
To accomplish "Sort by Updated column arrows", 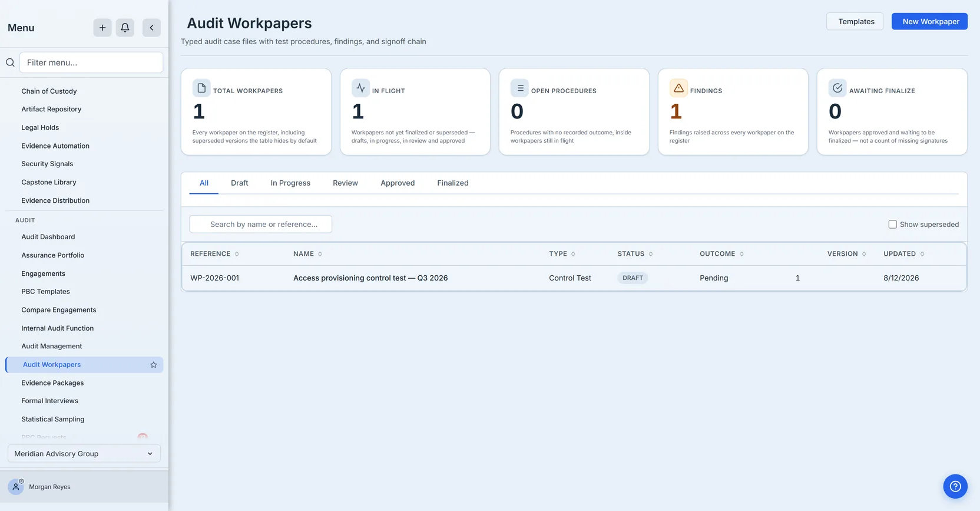I will (x=922, y=254).
